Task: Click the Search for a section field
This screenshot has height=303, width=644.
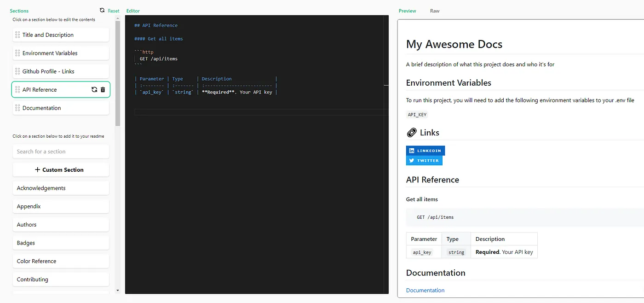Action: [x=61, y=151]
